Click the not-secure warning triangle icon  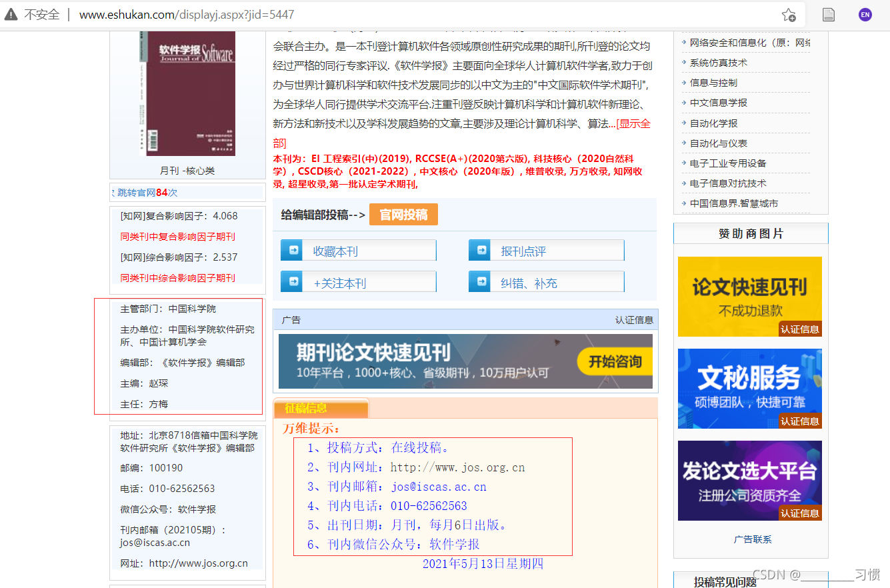pos(11,14)
